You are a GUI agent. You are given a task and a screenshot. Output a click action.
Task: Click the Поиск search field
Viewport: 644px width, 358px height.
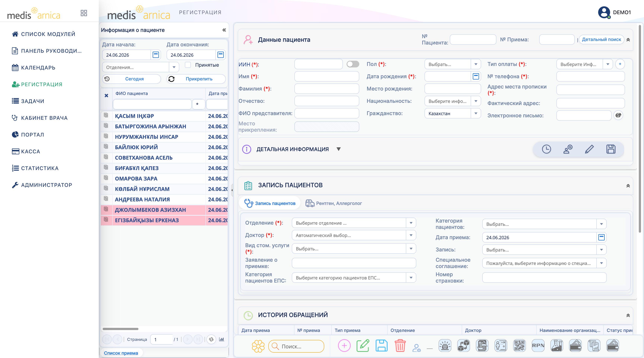point(296,346)
